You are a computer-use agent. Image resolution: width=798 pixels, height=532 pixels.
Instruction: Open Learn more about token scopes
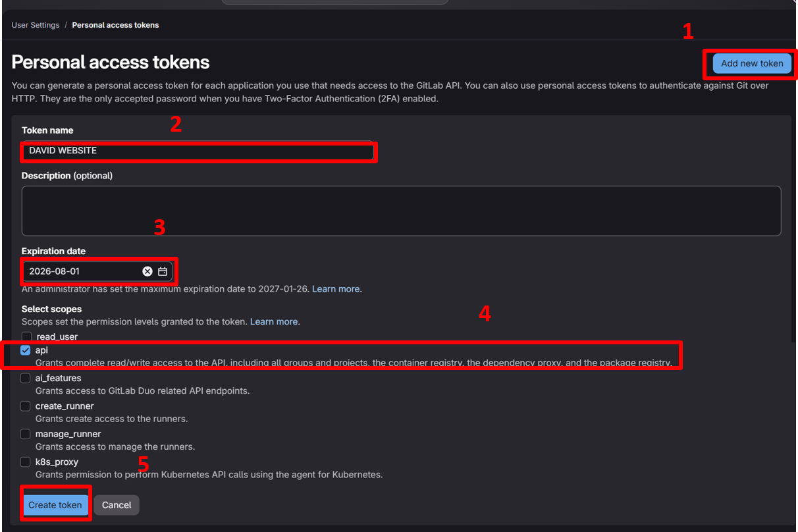pos(274,321)
